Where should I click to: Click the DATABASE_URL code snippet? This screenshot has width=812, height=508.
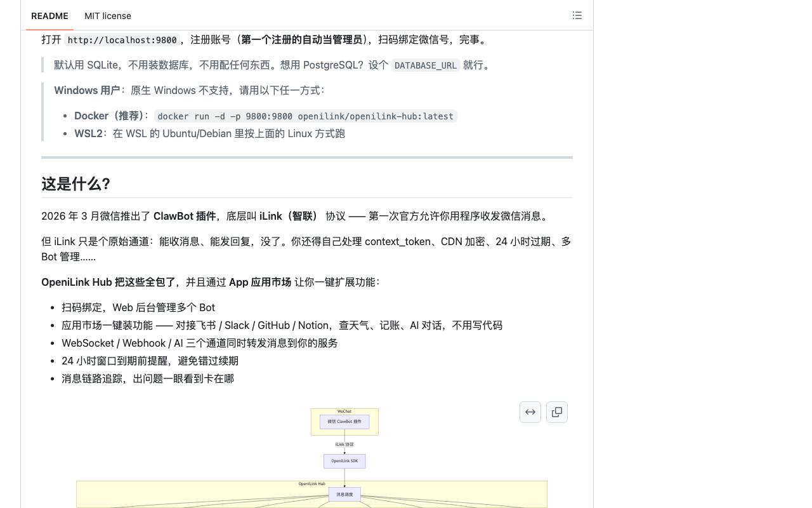(x=426, y=65)
